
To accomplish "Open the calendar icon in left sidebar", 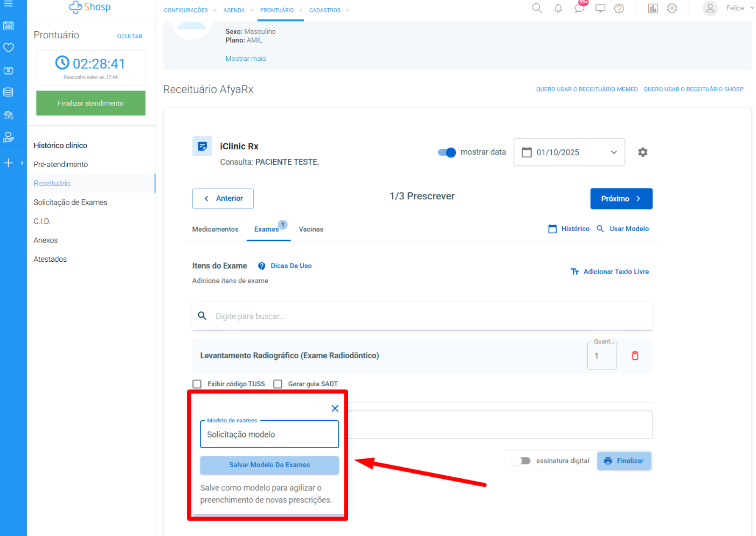I will tap(9, 26).
